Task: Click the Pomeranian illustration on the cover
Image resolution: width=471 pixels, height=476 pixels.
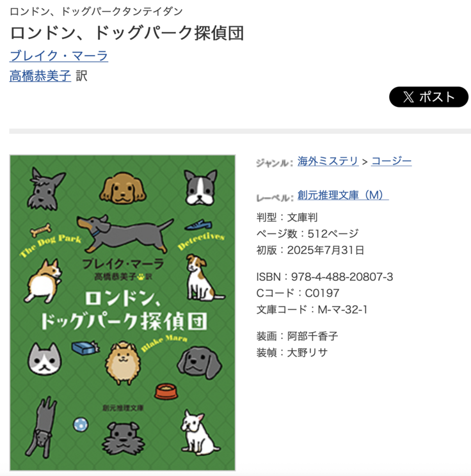Action: pos(123,363)
